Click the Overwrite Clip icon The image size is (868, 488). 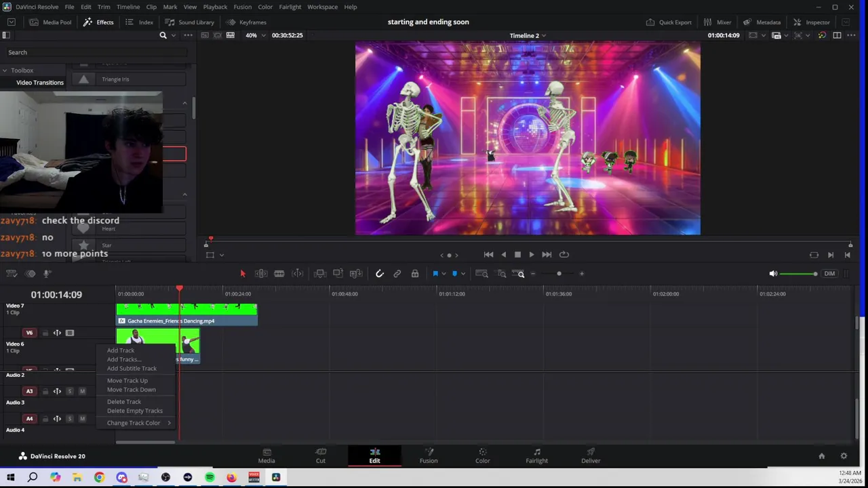coord(338,274)
